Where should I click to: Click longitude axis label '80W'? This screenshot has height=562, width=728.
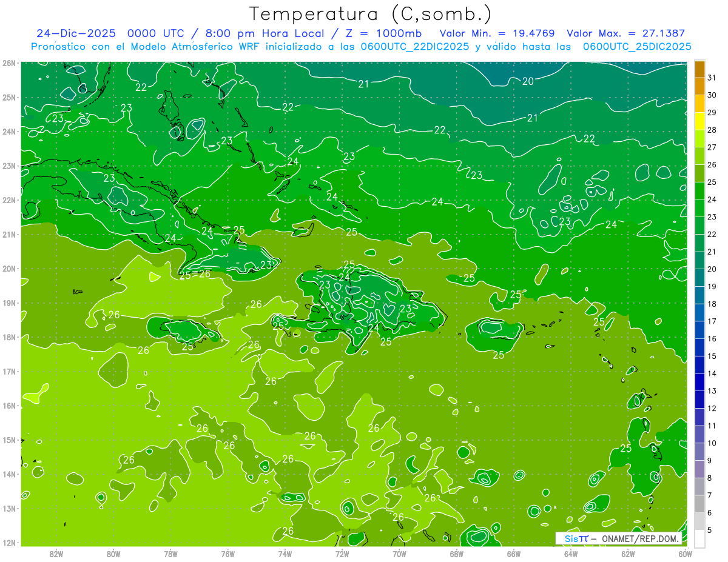pos(113,554)
